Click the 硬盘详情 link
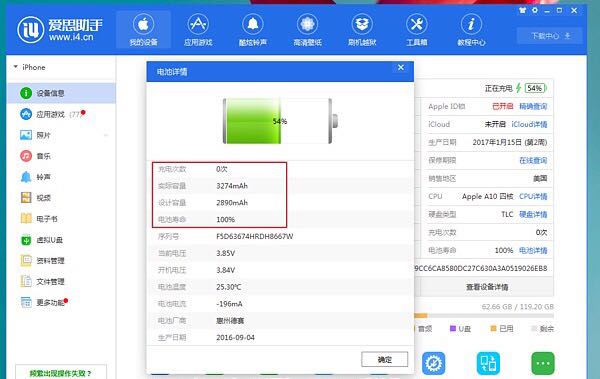Viewport: 600px width, 379px height. (533, 214)
